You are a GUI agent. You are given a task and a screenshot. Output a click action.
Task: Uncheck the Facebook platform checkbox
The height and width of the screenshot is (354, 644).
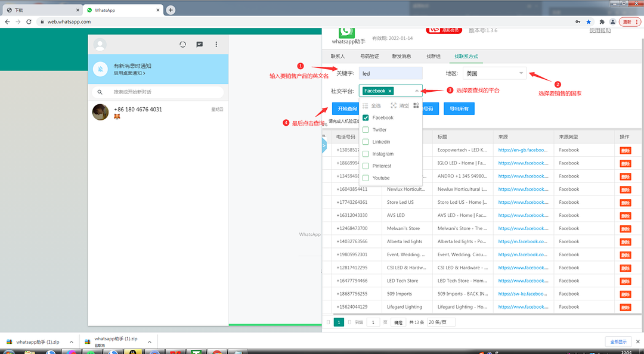366,118
